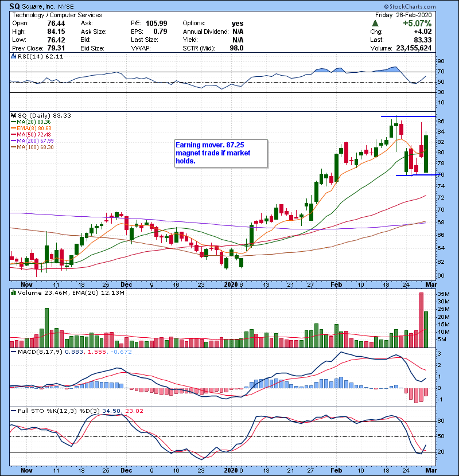The width and height of the screenshot is (459, 476).
Task: Click the RSI value 62.11
Action: (53, 56)
